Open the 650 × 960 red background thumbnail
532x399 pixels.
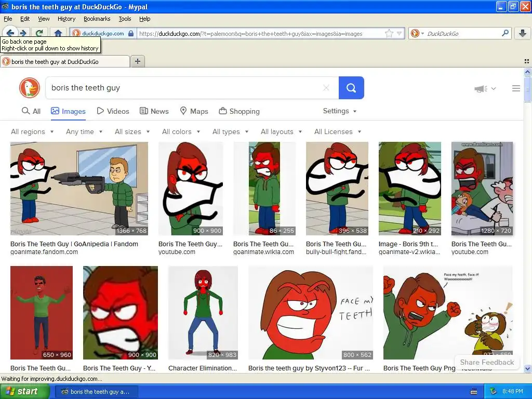coord(42,312)
